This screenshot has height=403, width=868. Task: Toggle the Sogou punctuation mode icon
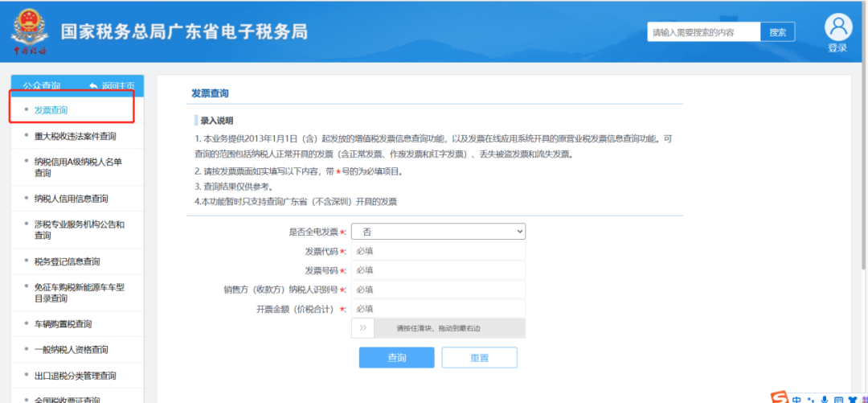[x=811, y=399]
